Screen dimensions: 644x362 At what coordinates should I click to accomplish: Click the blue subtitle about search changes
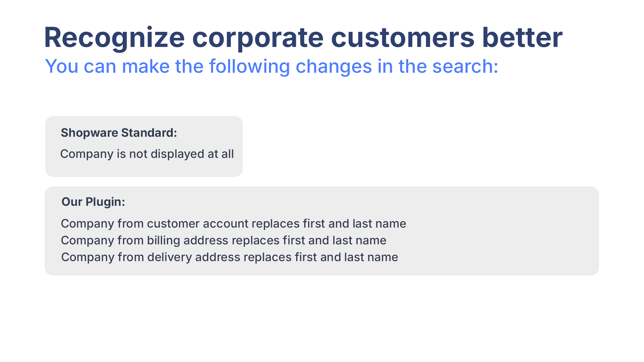coord(271,66)
